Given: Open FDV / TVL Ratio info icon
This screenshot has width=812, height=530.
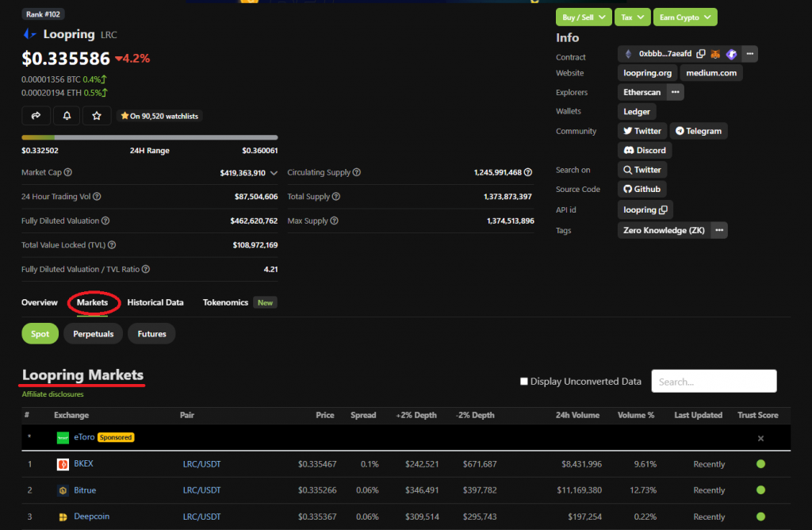Looking at the screenshot, I should point(146,270).
